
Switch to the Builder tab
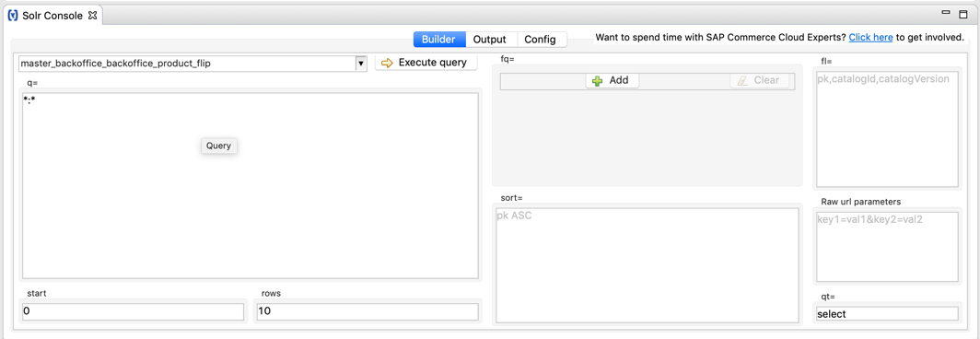438,40
